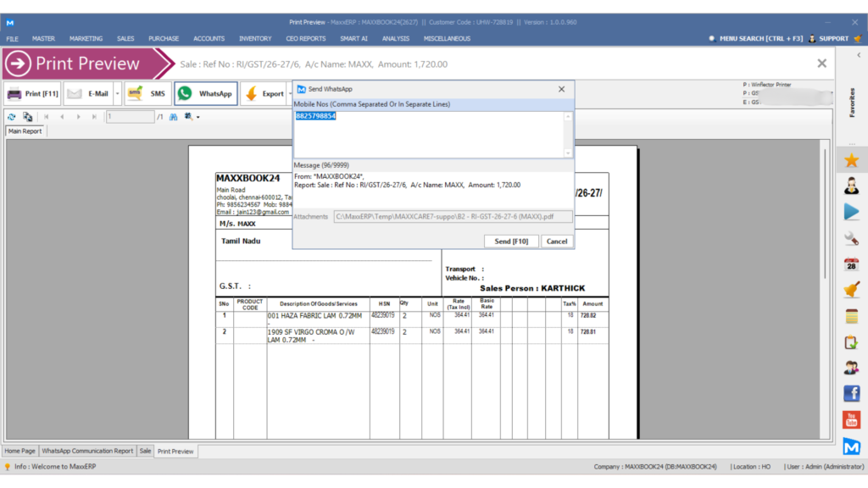The width and height of the screenshot is (868, 488).
Task: Open the MARKETING menu
Action: tap(86, 39)
